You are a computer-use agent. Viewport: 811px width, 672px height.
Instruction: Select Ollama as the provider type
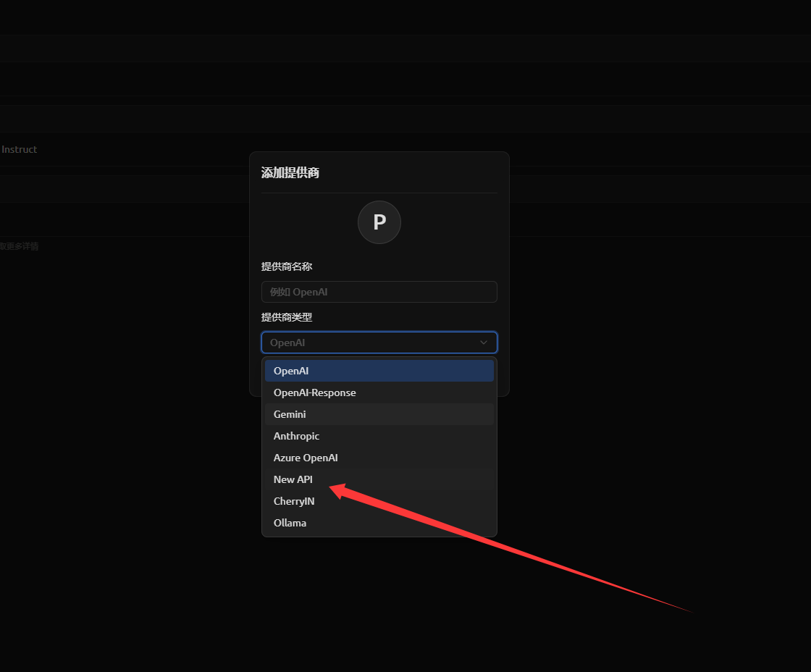point(379,523)
